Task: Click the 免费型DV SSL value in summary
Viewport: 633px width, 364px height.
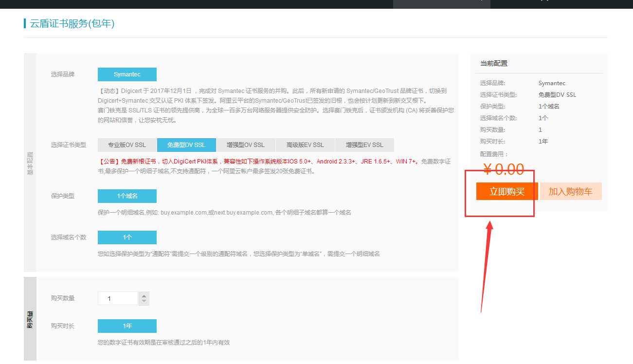Action: click(557, 95)
